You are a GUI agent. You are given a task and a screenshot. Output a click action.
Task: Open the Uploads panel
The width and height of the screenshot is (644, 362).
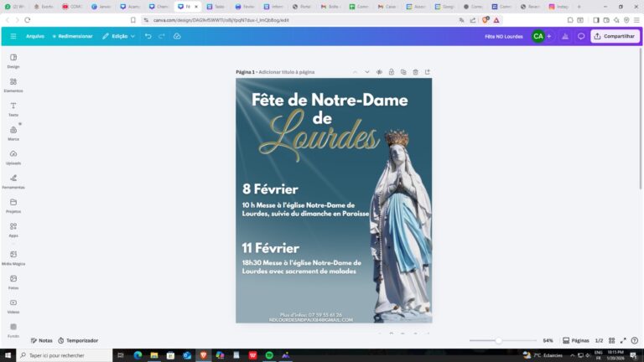tap(13, 157)
